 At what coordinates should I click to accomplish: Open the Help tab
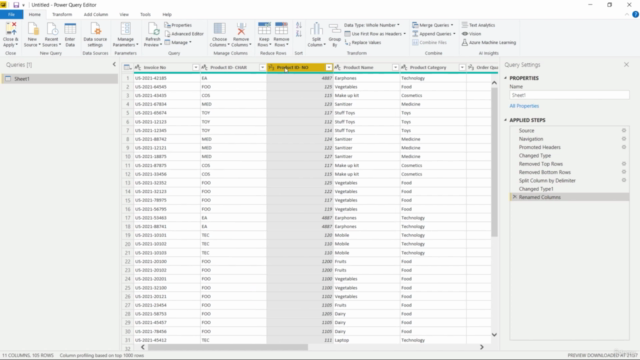pos(167,14)
